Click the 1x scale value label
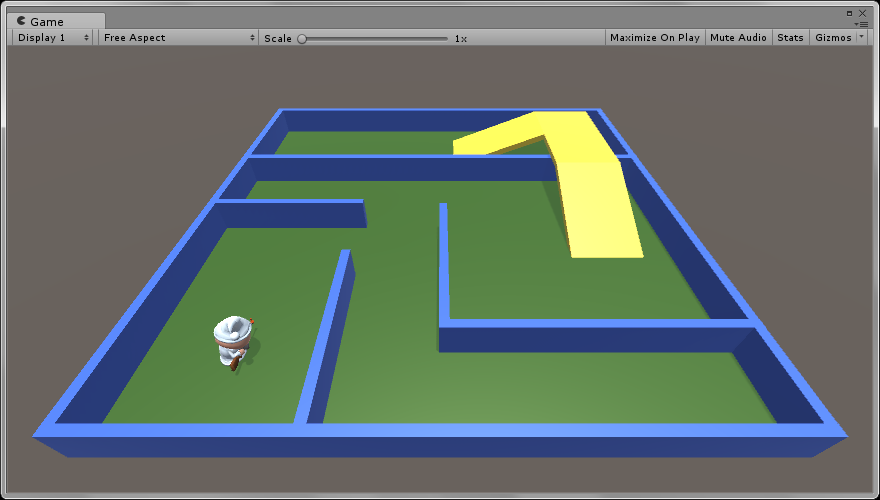This screenshot has height=500, width=880. tap(460, 38)
